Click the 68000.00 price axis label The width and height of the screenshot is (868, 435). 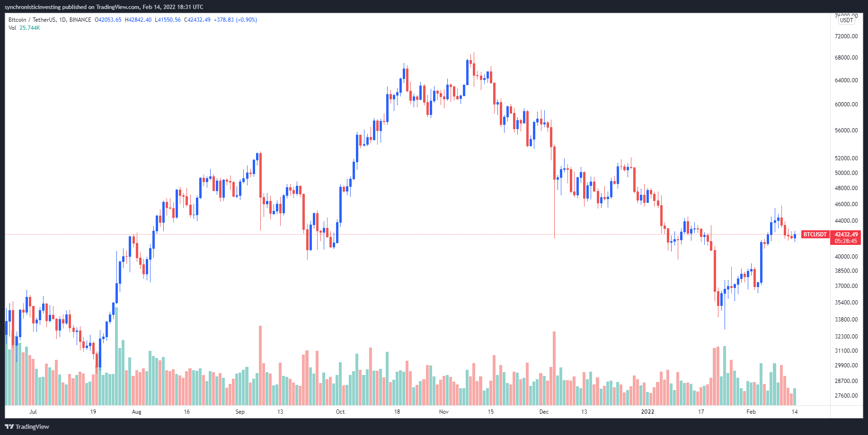[846, 58]
